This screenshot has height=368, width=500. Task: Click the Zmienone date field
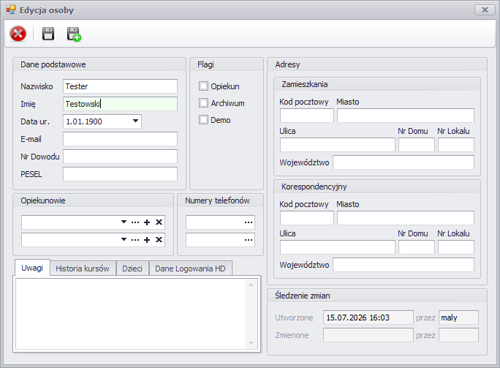tap(368, 335)
